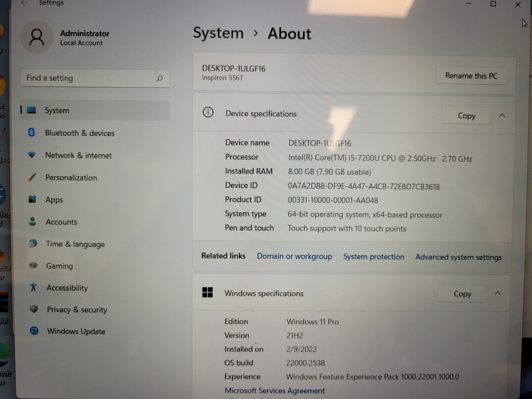Click the Accounts person icon

tap(33, 221)
